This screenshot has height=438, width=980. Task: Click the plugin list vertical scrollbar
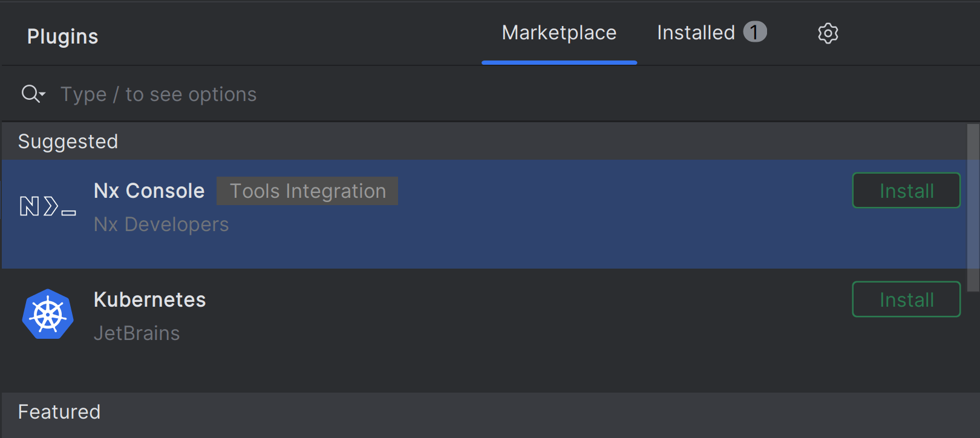973,206
